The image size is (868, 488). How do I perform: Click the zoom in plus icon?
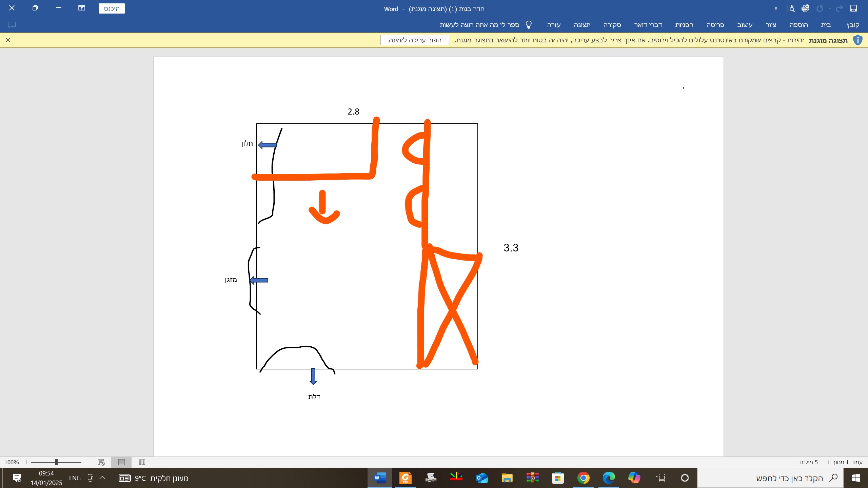point(26,462)
